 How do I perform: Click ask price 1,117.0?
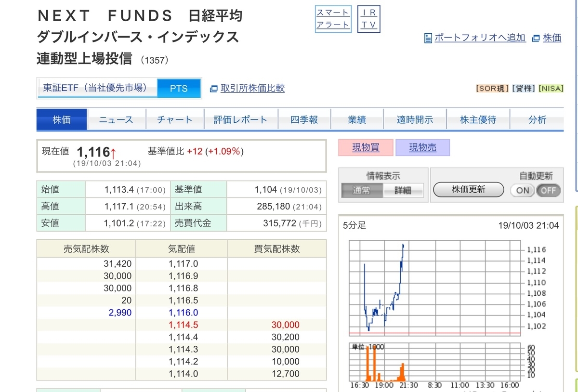[x=183, y=264]
